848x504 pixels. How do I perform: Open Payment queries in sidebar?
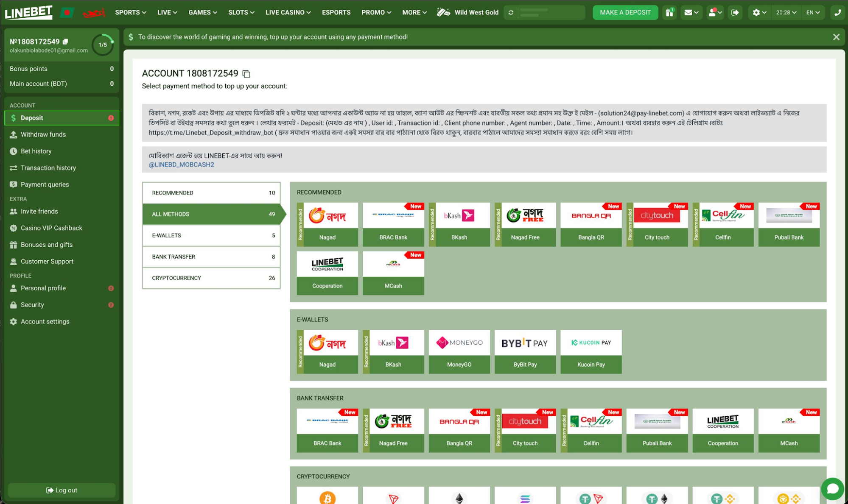tap(62, 184)
